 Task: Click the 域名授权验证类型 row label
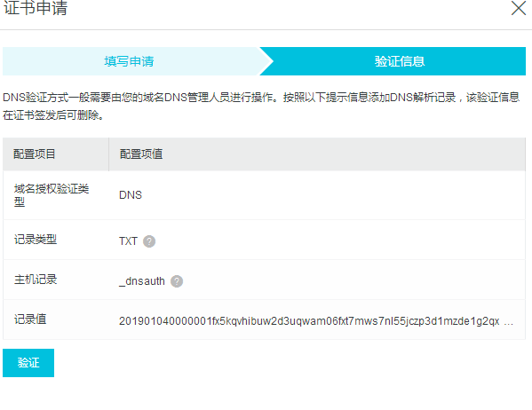pos(52,195)
